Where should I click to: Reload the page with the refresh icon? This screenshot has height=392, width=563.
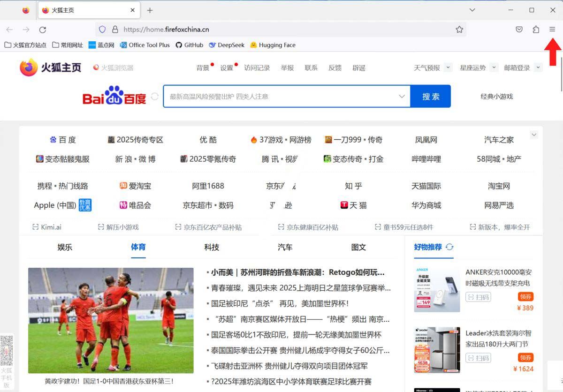click(43, 30)
